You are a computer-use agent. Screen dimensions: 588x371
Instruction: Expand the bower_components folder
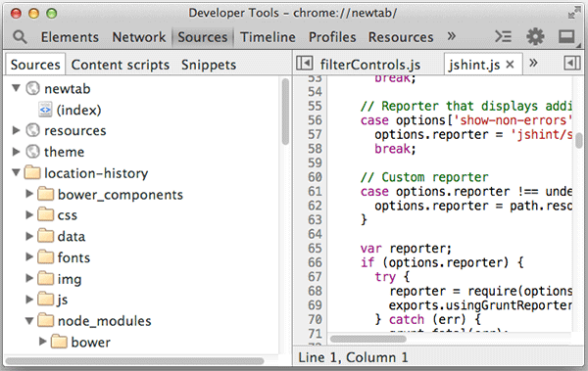[x=29, y=194]
